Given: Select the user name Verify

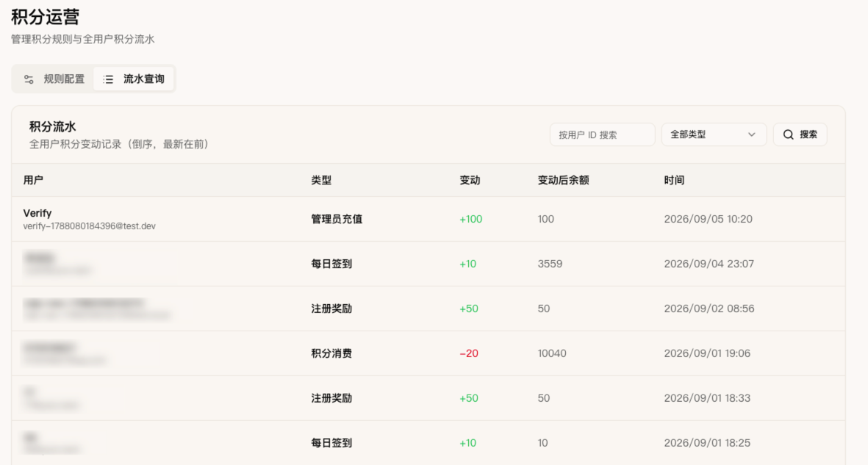Looking at the screenshot, I should coord(37,213).
